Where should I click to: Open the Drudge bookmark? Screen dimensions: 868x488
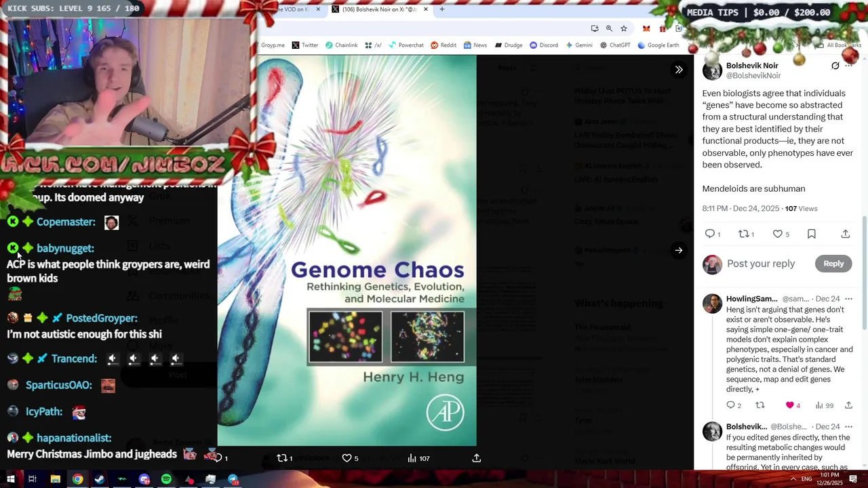click(509, 45)
